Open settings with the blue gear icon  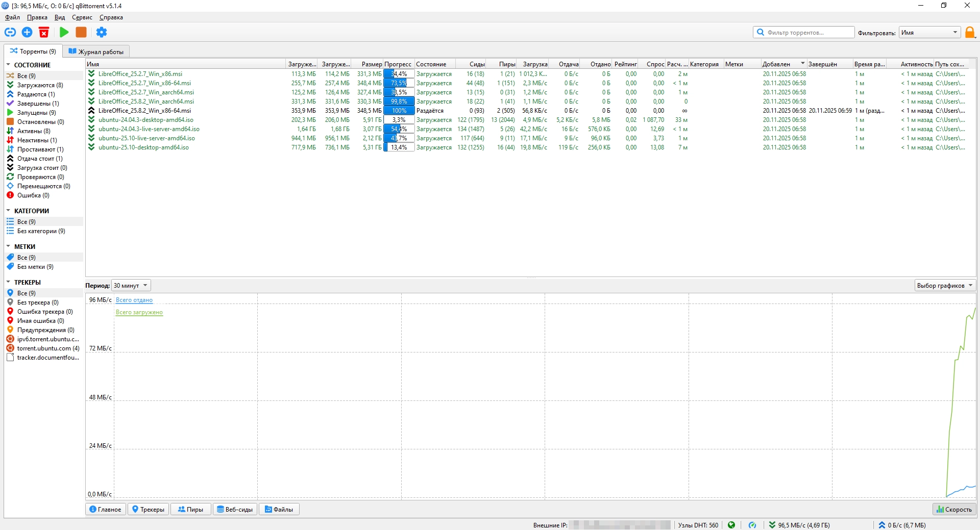click(x=102, y=32)
